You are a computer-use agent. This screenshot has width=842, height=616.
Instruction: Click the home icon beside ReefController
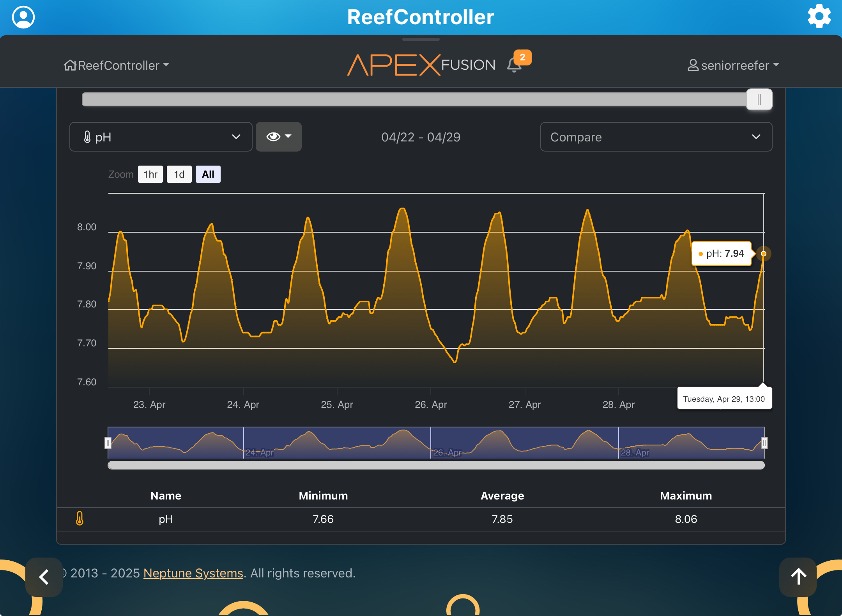(x=70, y=65)
